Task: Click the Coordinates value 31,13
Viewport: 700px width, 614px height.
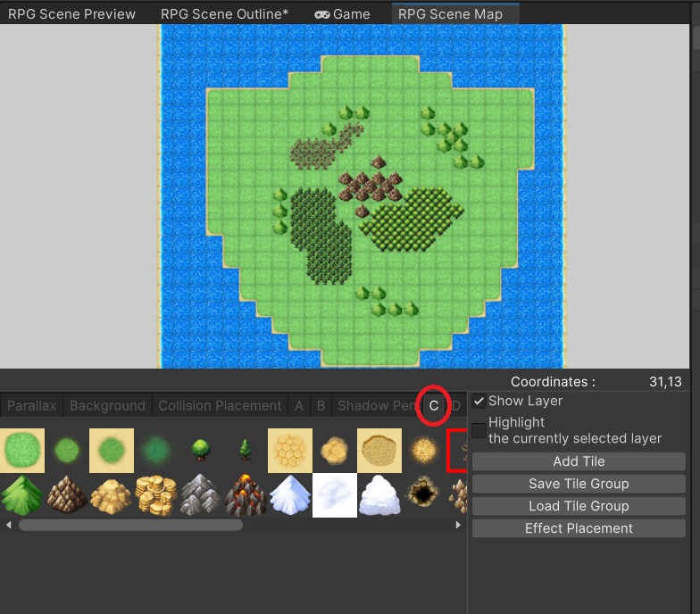Action: point(665,382)
